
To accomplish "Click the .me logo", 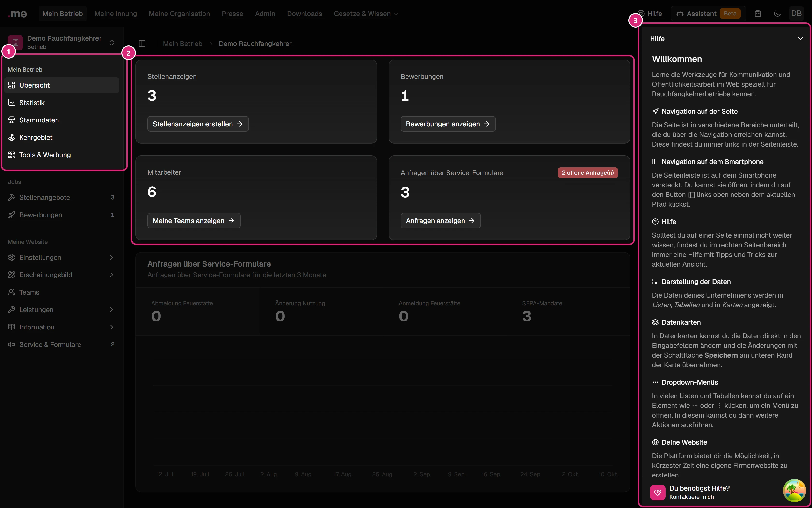I will click(18, 14).
